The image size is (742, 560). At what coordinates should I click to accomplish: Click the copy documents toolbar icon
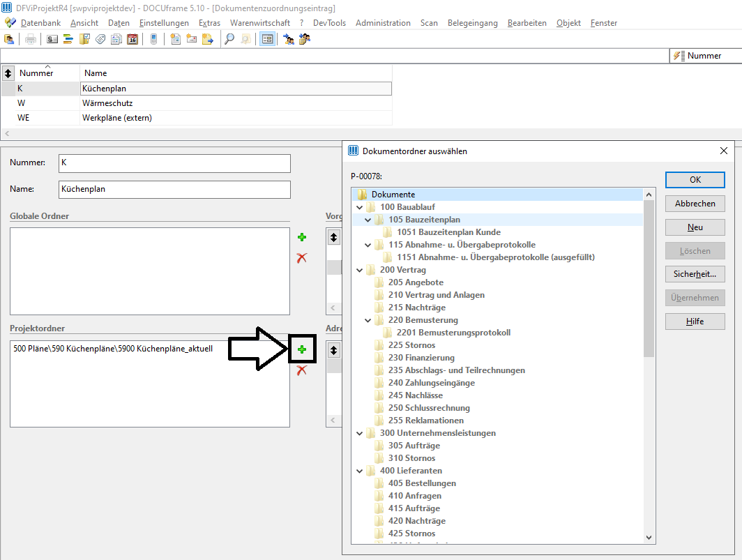(x=116, y=39)
